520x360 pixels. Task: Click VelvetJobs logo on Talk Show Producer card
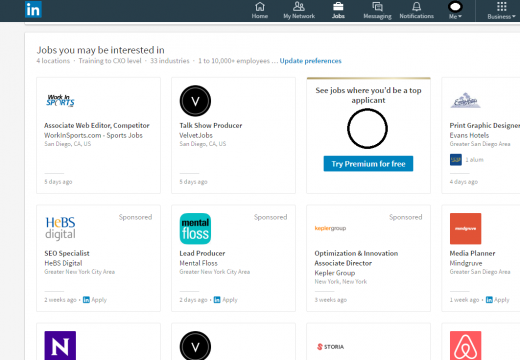coord(195,101)
